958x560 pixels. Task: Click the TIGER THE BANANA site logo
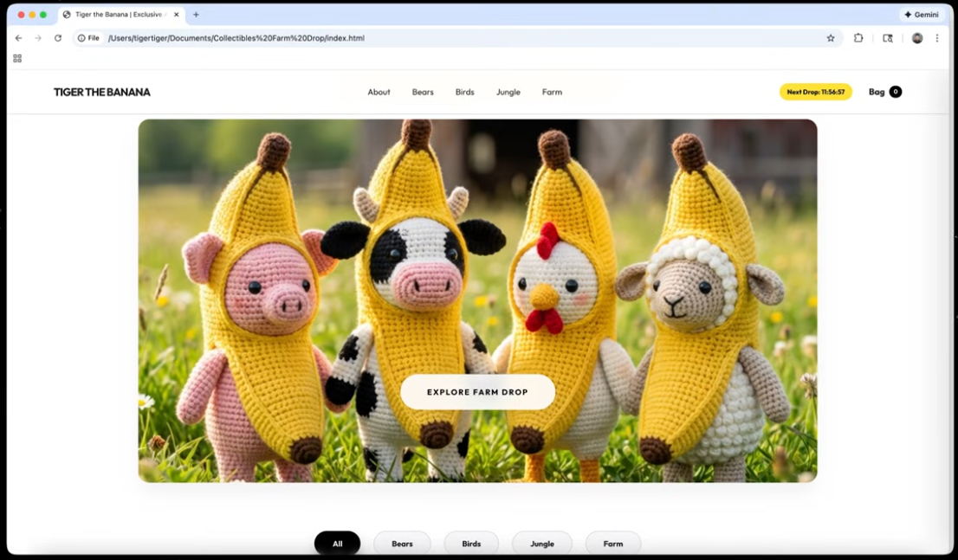[x=102, y=92]
